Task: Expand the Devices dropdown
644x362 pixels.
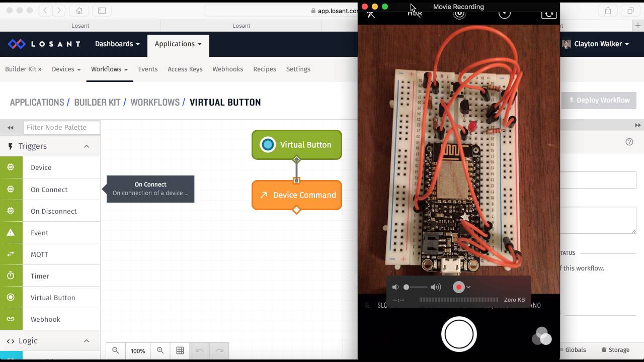Action: 66,69
